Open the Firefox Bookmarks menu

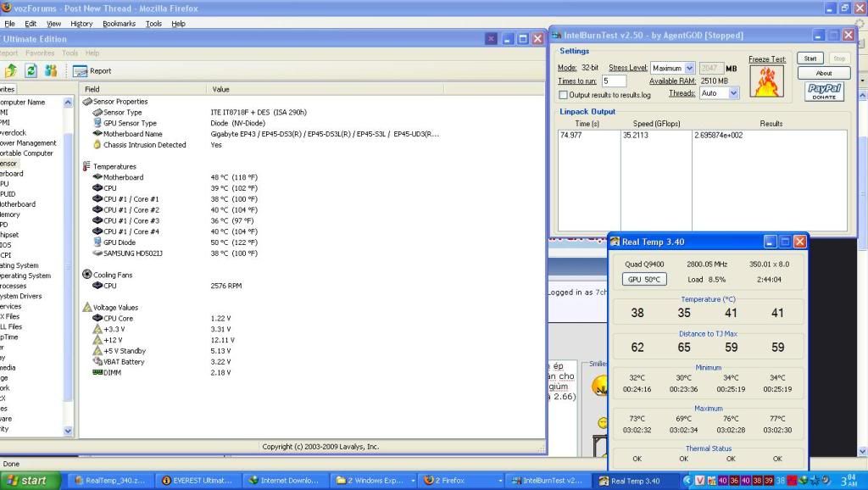119,24
